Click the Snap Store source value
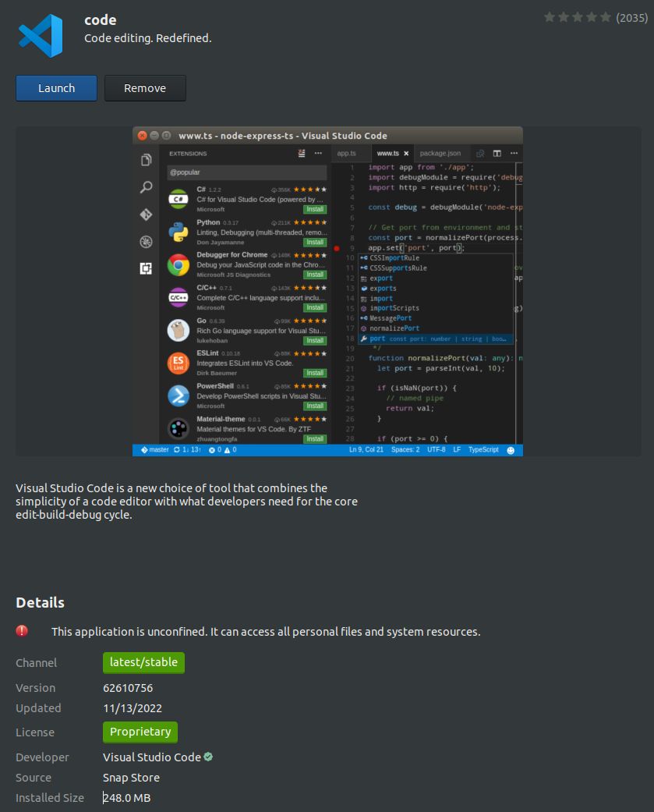 coord(131,778)
